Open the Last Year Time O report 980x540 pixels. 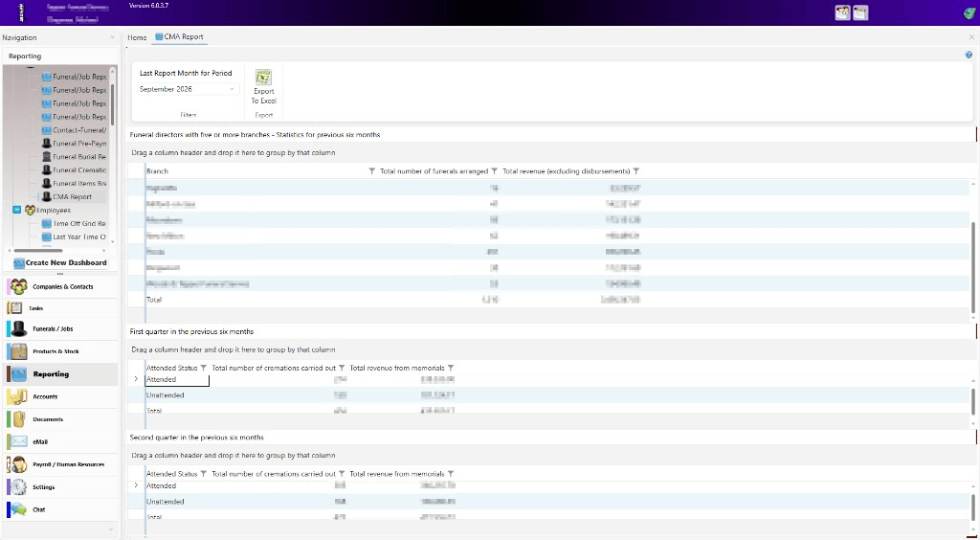[x=75, y=236]
